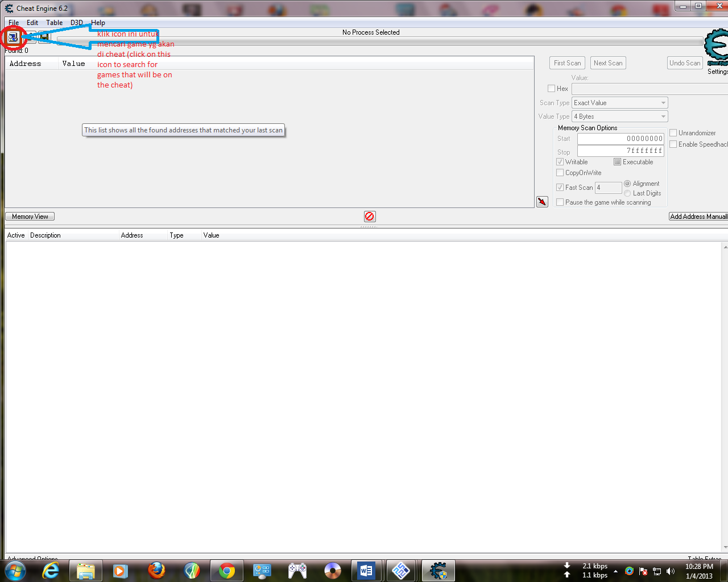
Task: Open the D3D menu
Action: tap(76, 22)
